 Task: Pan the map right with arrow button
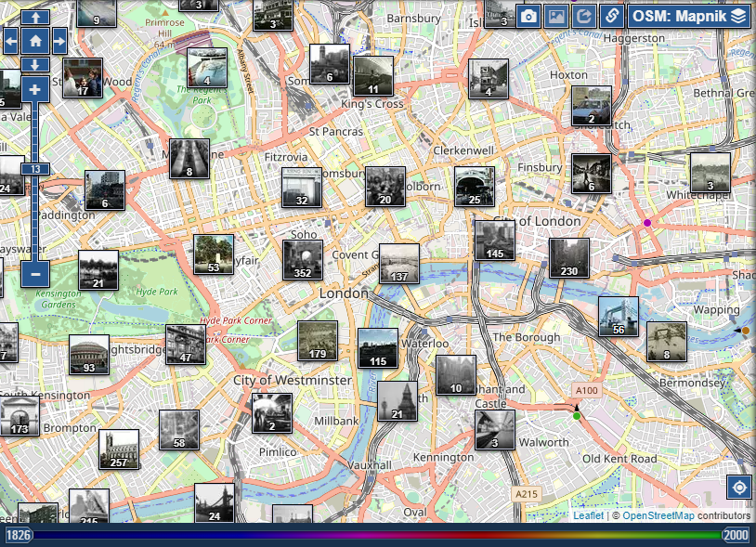coord(59,40)
